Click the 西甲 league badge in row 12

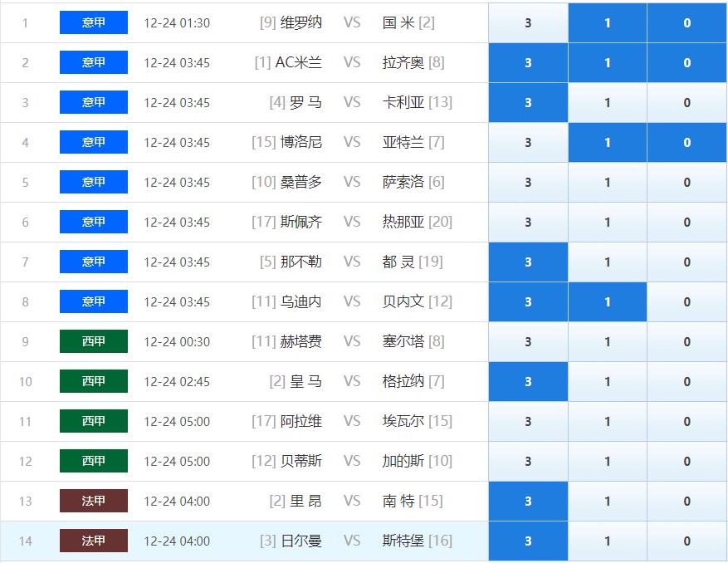(x=94, y=461)
